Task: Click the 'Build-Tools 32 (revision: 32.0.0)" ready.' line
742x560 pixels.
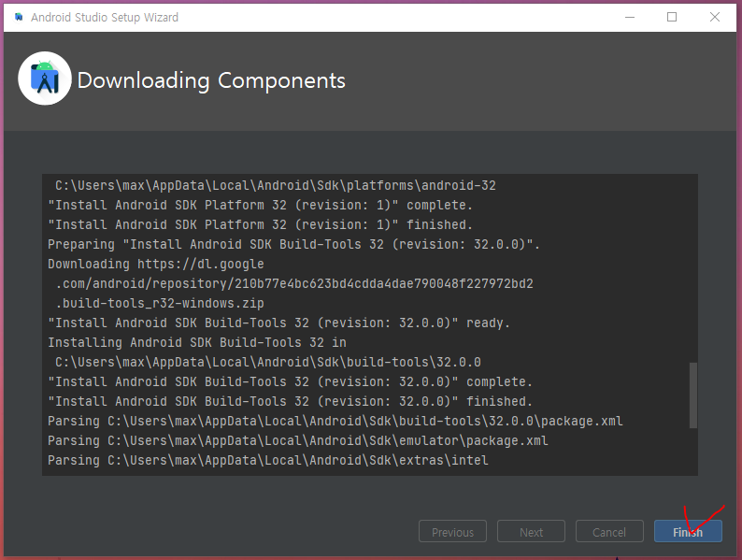Action: pos(278,323)
